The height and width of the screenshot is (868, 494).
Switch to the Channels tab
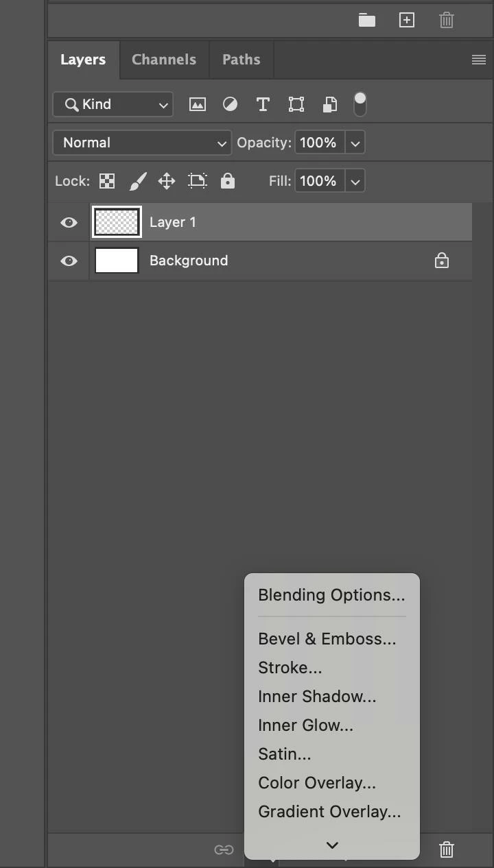pyautogui.click(x=163, y=60)
